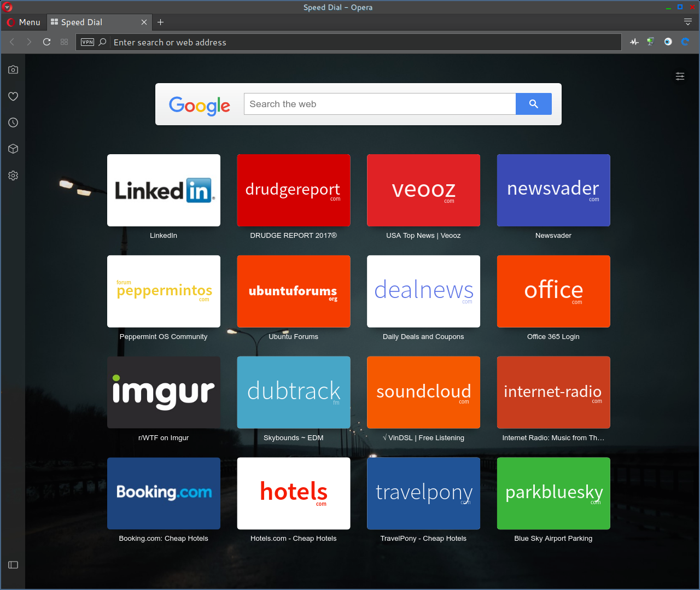This screenshot has height=590, width=700.
Task: Open the peppermintos forum tile
Action: (164, 291)
